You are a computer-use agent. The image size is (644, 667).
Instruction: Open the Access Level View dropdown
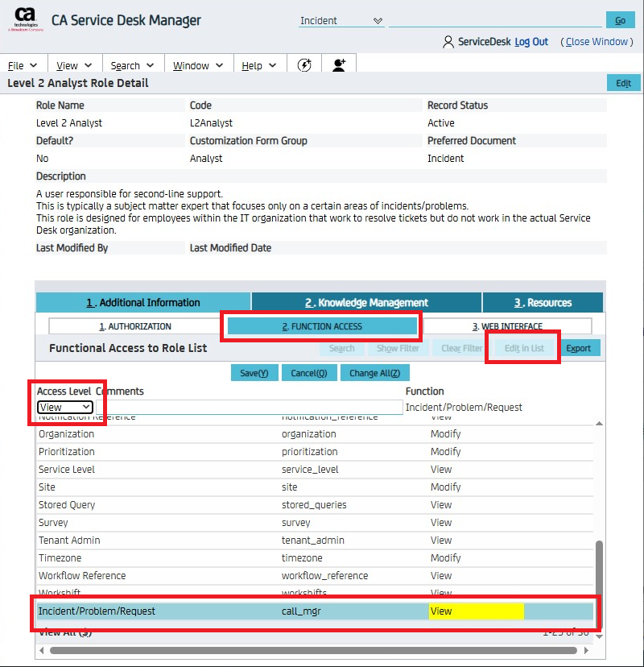[x=65, y=407]
